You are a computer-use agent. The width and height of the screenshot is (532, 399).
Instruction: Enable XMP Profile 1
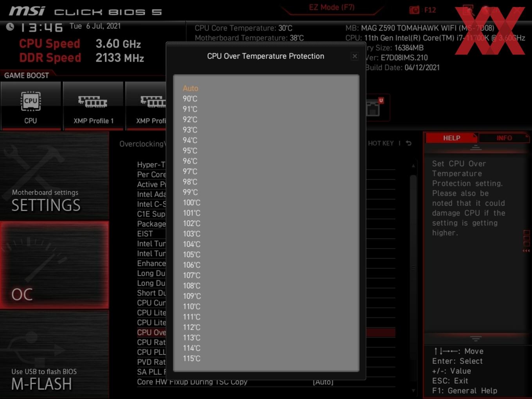[93, 106]
